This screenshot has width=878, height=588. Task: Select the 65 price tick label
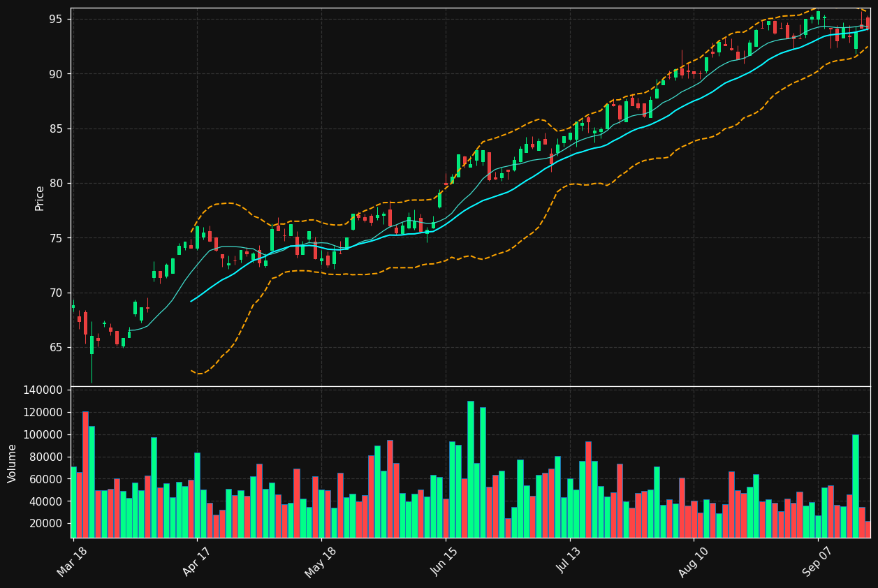pos(56,348)
